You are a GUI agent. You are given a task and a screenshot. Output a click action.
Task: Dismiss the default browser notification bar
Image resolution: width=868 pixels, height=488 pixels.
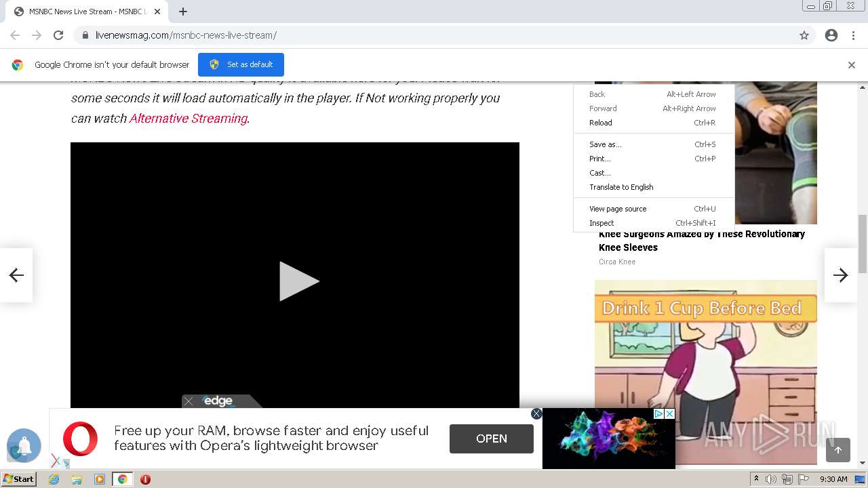pos(852,65)
